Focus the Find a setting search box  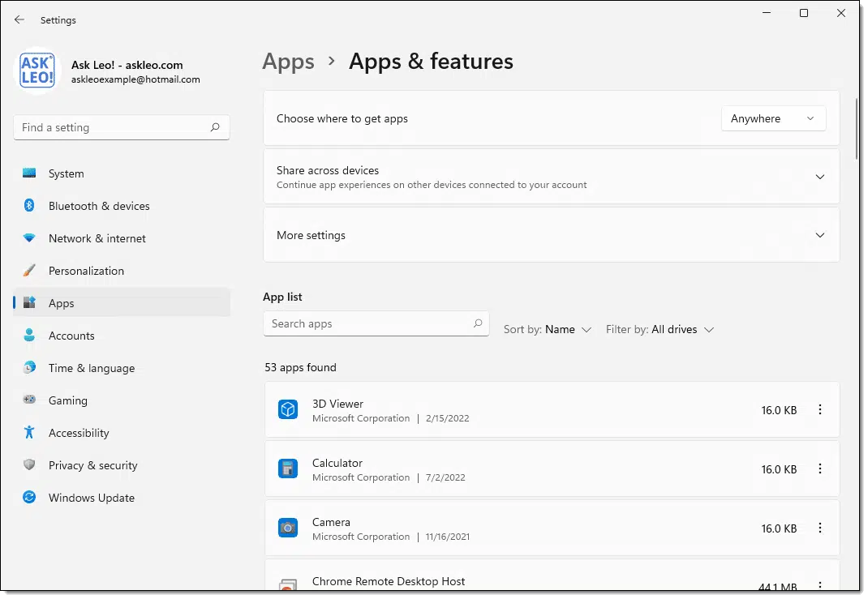[122, 128]
